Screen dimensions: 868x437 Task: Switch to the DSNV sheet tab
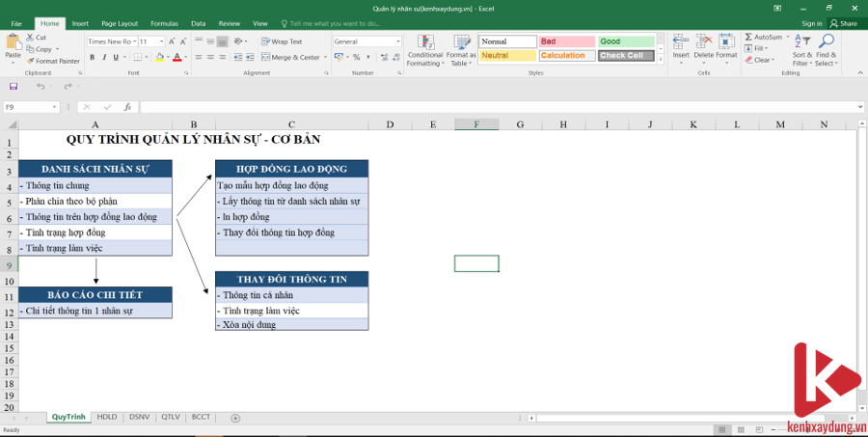pos(138,417)
